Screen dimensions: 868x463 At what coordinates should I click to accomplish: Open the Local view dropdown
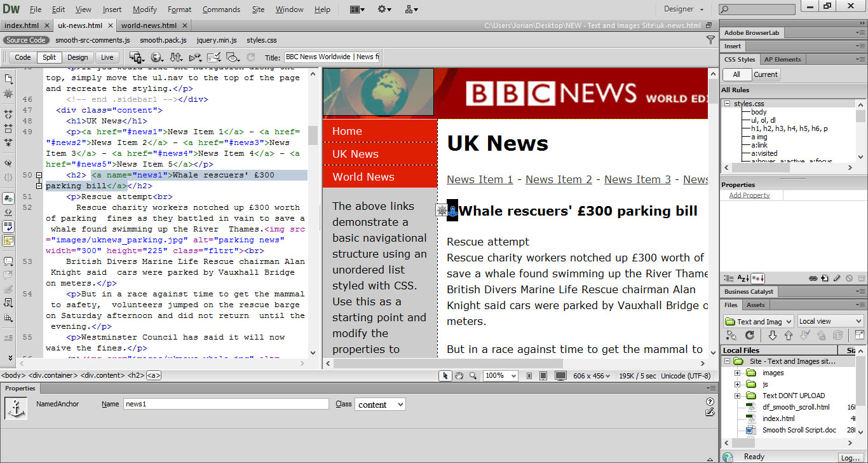831,321
